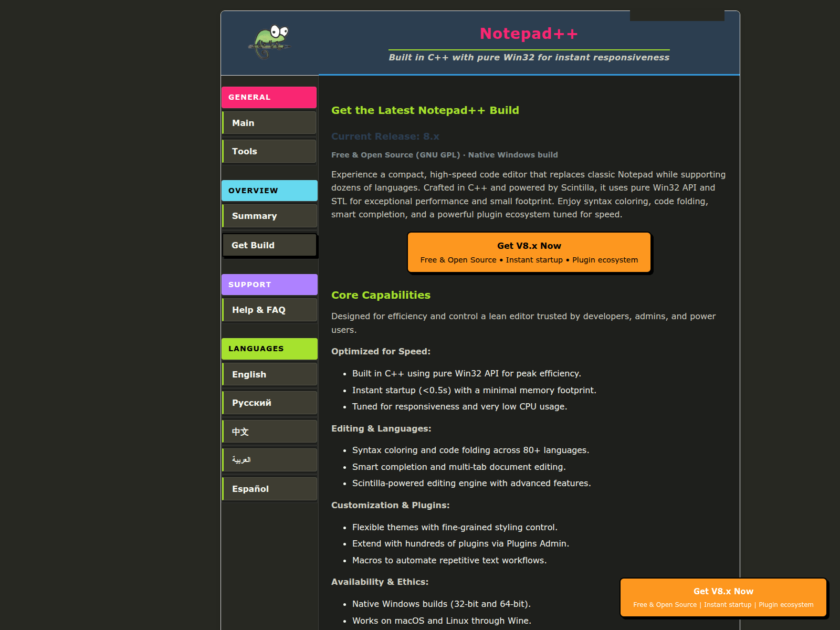Image resolution: width=840 pixels, height=630 pixels.
Task: Click bullet 'Flexible themes with fine-grained styling'
Action: pyautogui.click(x=455, y=527)
